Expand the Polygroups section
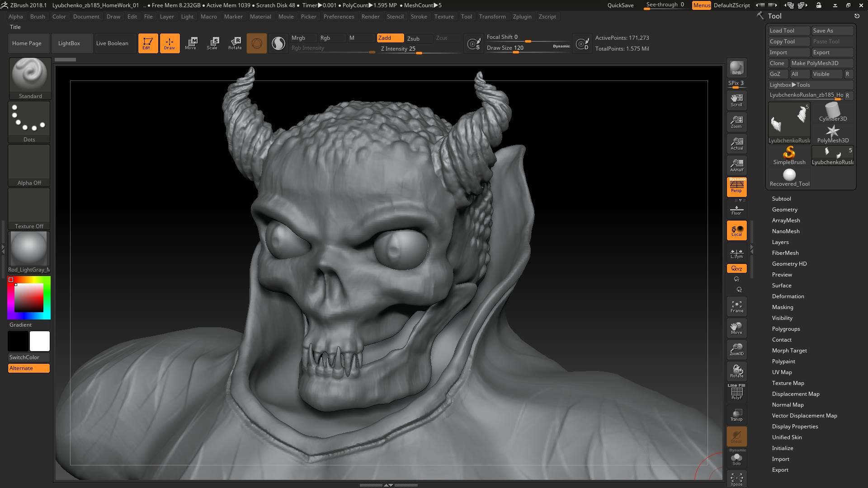 tap(786, 329)
